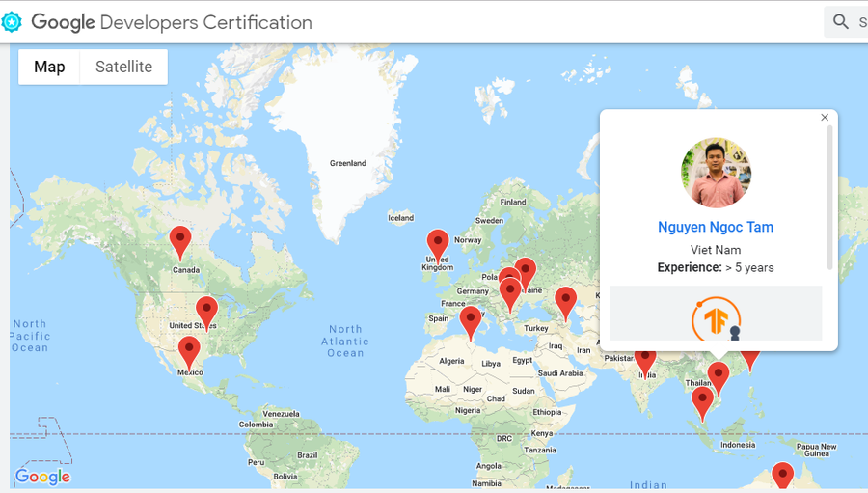Click the Indonesia label on the map
Viewport: 868px width, 493px height.
click(x=738, y=445)
